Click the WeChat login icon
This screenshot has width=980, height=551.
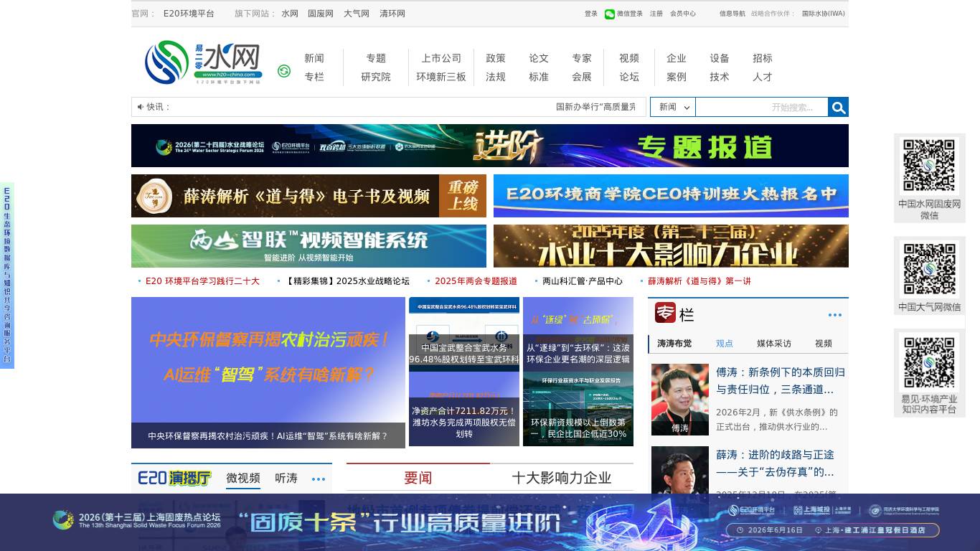click(x=610, y=14)
